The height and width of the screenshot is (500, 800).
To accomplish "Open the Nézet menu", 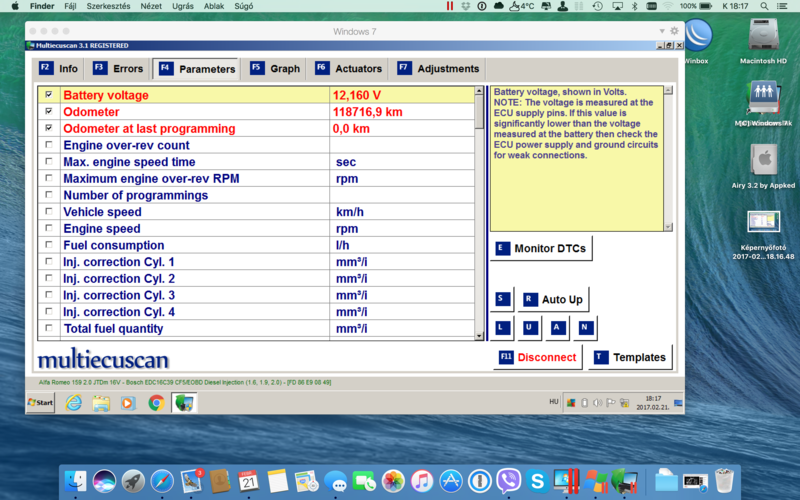I will (x=151, y=6).
